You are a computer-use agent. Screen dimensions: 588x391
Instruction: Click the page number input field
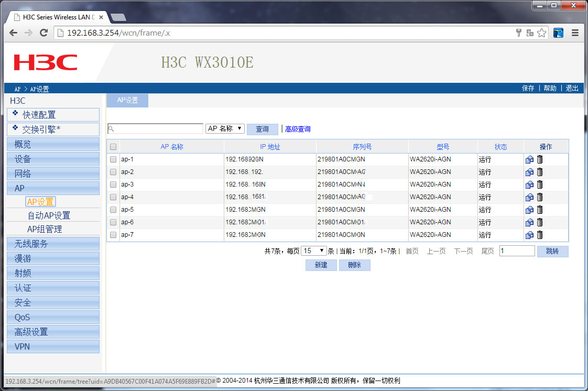[517, 251]
